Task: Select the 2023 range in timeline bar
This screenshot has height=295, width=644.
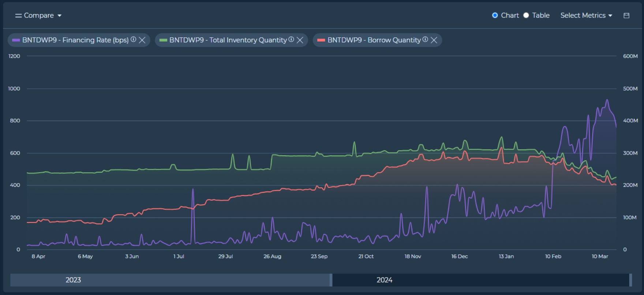Action: 73,280
